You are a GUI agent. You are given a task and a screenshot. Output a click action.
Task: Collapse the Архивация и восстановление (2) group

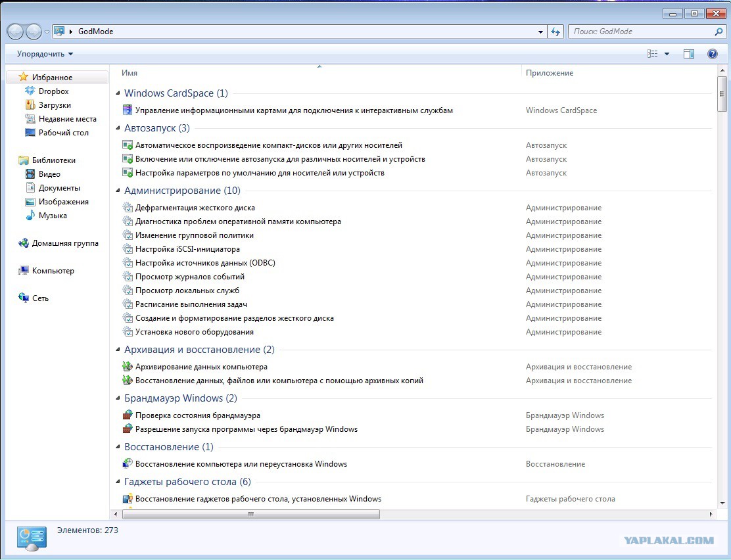click(118, 349)
